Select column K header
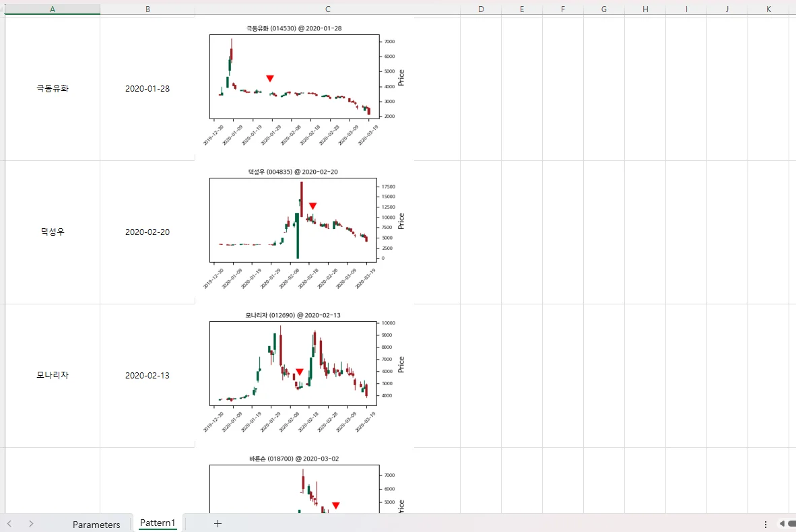 [768, 9]
